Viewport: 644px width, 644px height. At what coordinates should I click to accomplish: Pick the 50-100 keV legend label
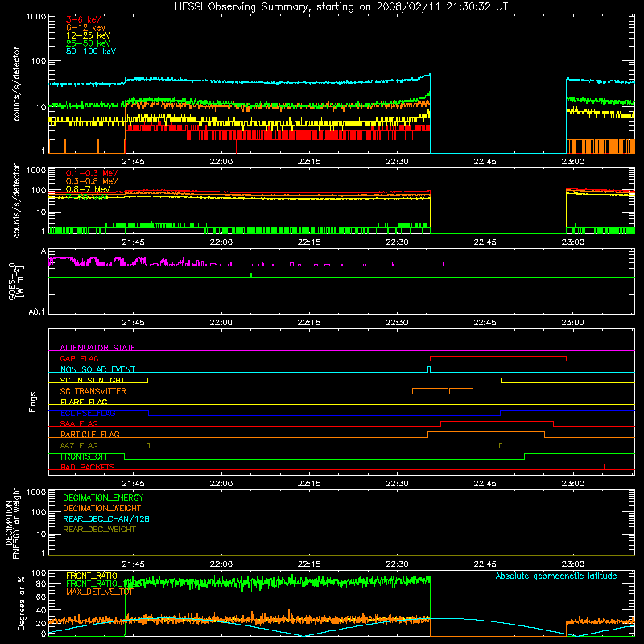[x=91, y=52]
